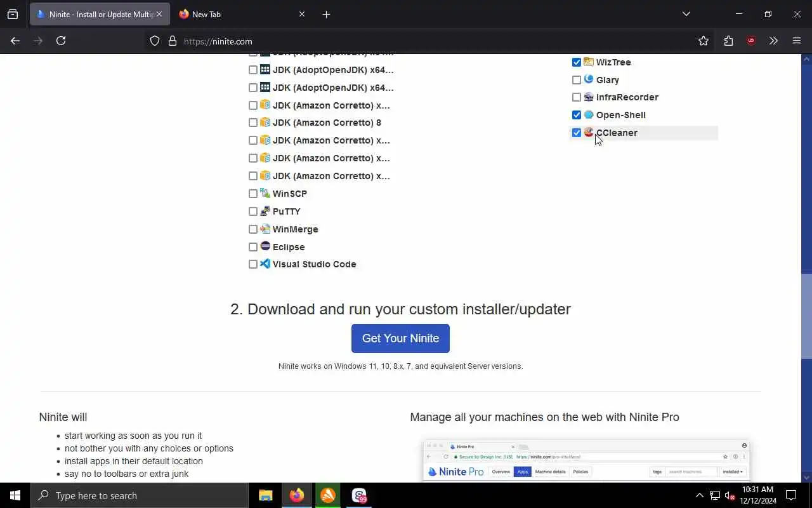
Task: Open tracking protection shield icon
Action: [x=155, y=41]
